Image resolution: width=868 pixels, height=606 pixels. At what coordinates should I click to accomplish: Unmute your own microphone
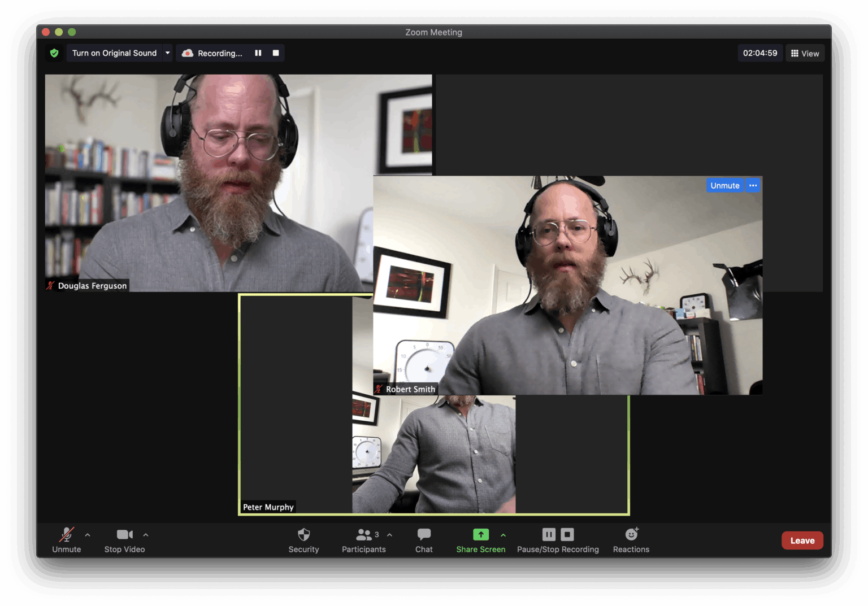coord(66,540)
